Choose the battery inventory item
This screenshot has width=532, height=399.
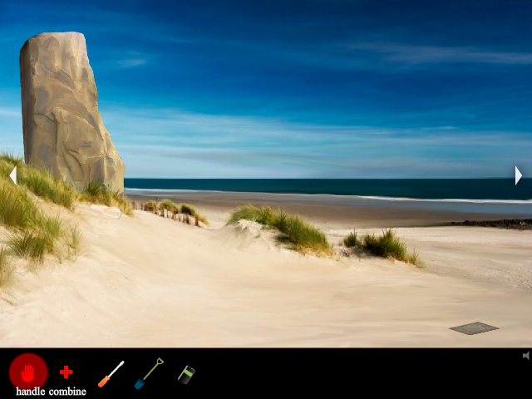point(186,375)
